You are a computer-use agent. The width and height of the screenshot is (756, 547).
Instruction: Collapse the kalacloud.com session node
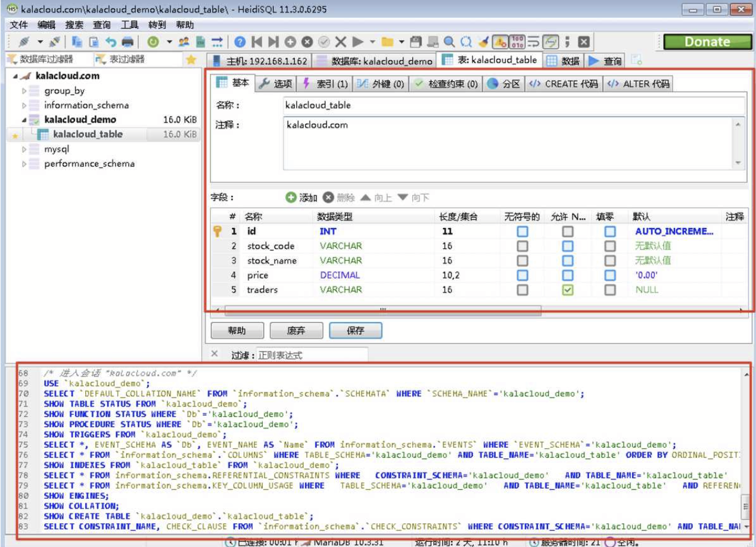tap(14, 76)
